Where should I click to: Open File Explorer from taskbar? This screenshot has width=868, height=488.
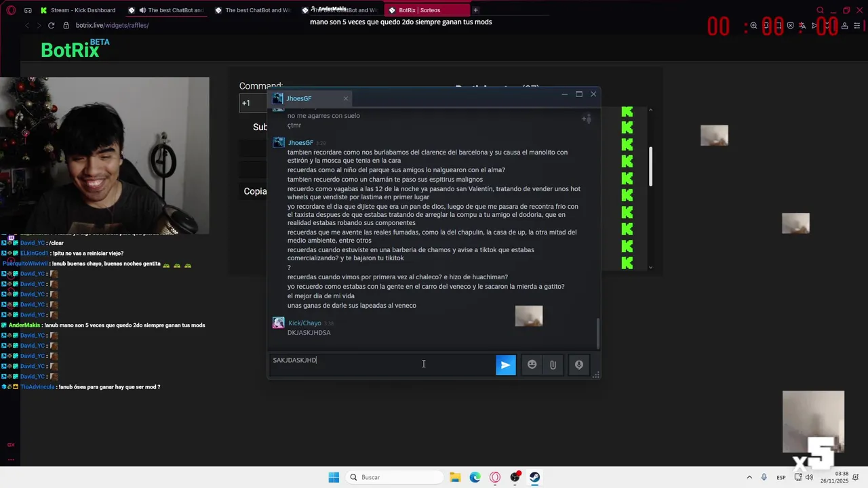tap(455, 477)
